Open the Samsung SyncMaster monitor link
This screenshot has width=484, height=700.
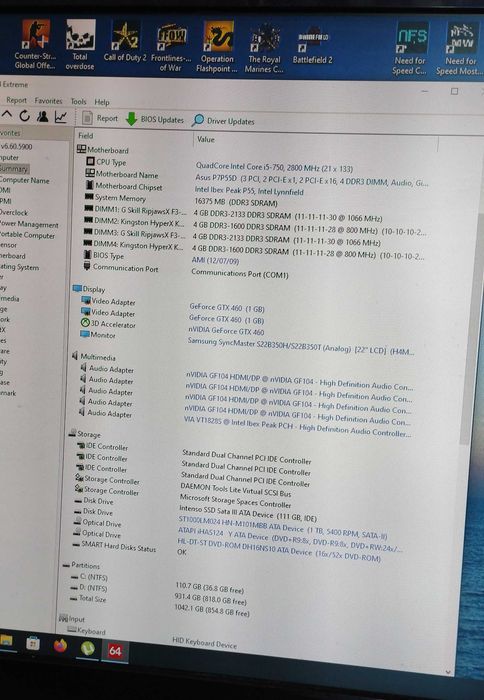[x=300, y=347]
